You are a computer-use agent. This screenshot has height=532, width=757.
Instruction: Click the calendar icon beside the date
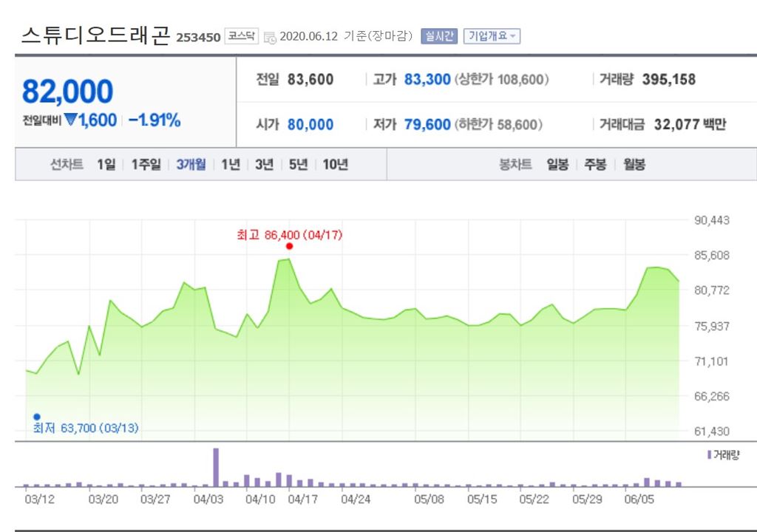[x=270, y=37]
